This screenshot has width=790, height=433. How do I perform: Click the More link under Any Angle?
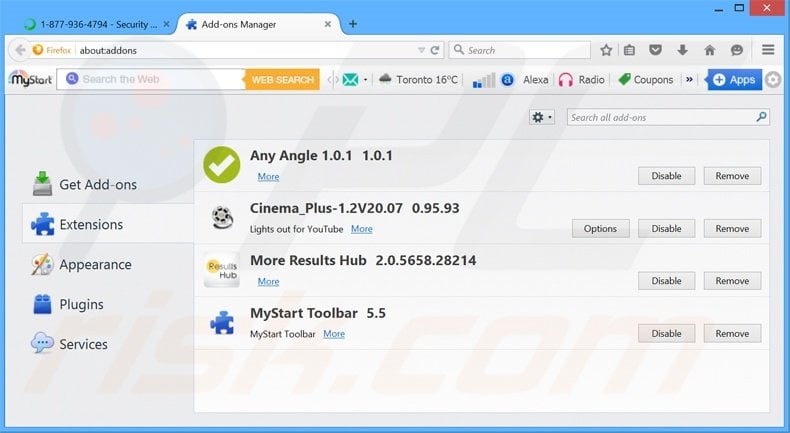click(x=268, y=176)
